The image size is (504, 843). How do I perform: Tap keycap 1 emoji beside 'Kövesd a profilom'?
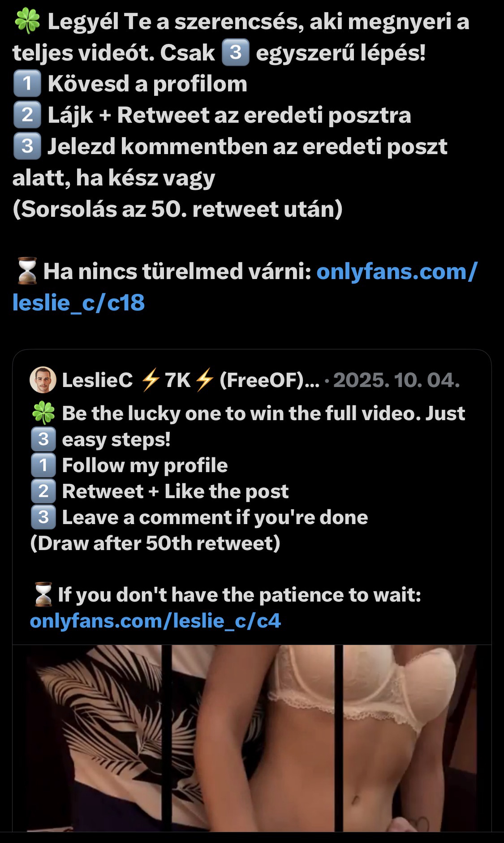[x=27, y=84]
